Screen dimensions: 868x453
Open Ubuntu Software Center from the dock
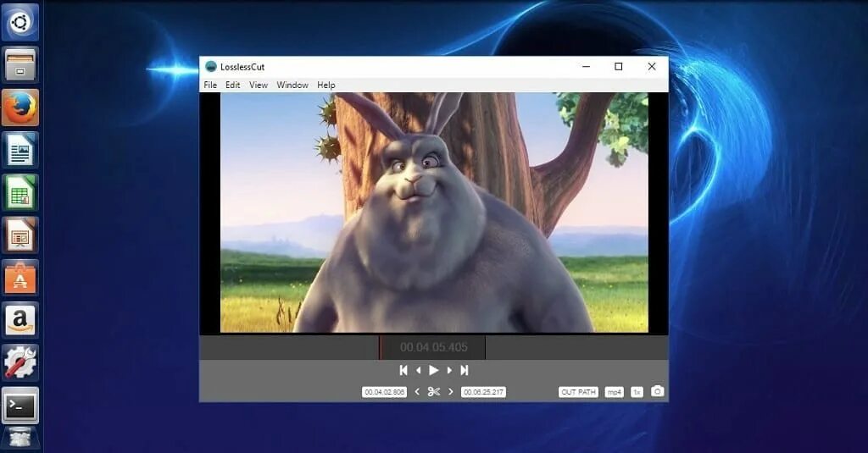coord(20,278)
